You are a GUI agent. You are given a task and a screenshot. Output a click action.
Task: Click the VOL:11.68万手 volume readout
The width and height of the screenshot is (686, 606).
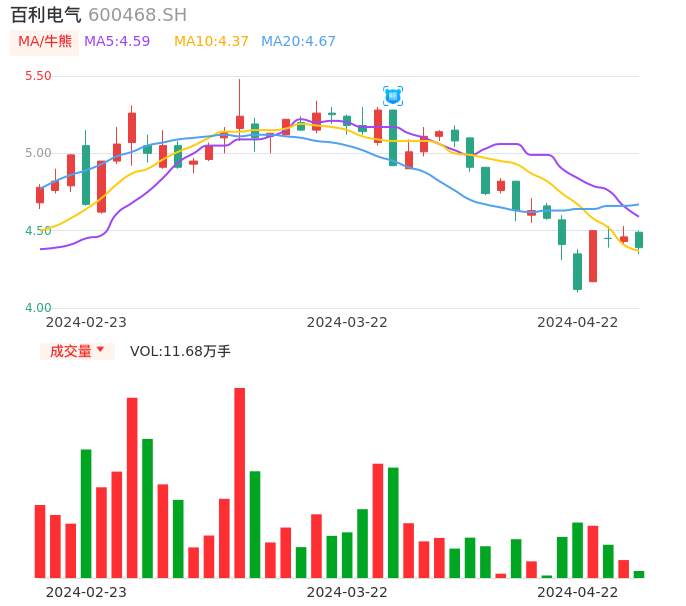click(x=180, y=351)
